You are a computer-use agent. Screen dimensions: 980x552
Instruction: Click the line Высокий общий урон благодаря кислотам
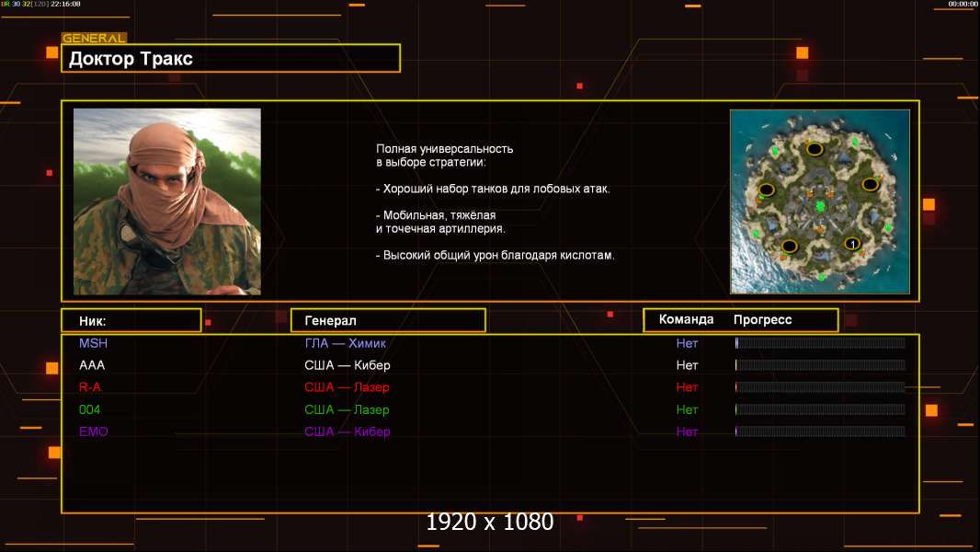tap(495, 255)
